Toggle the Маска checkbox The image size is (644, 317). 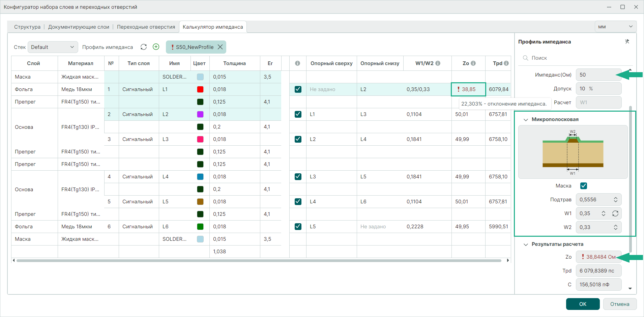[x=584, y=186]
